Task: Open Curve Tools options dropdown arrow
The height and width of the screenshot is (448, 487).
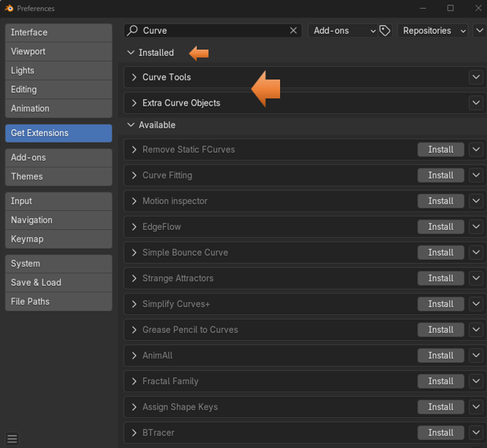Action: [475, 77]
